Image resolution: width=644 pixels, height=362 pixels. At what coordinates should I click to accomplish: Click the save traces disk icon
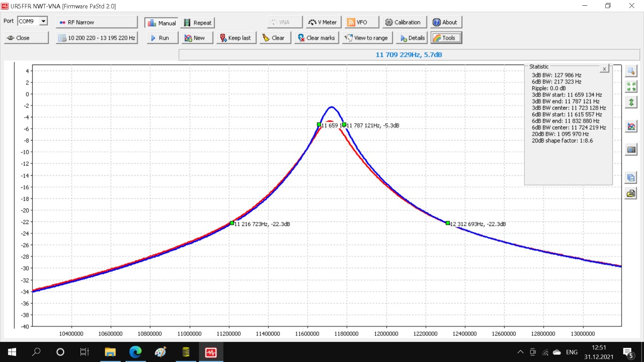pos(631,178)
